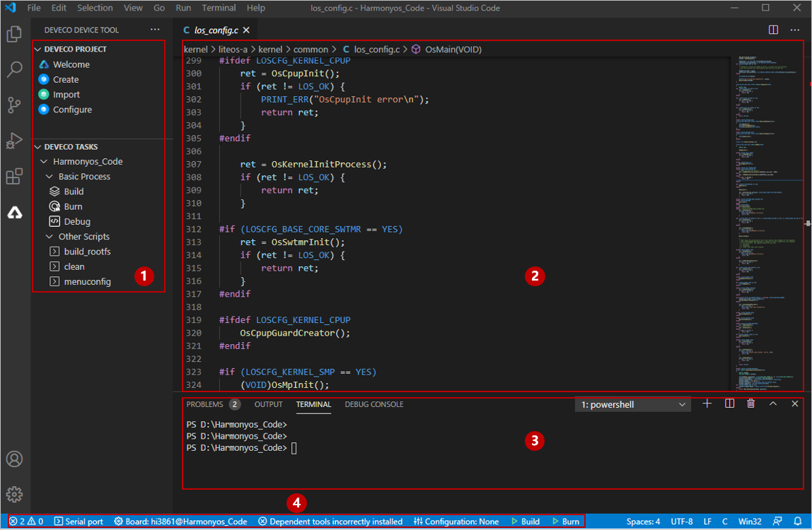Click Configure in DevEco Project list
Image resolution: width=812 pixels, height=530 pixels.
[x=72, y=110]
